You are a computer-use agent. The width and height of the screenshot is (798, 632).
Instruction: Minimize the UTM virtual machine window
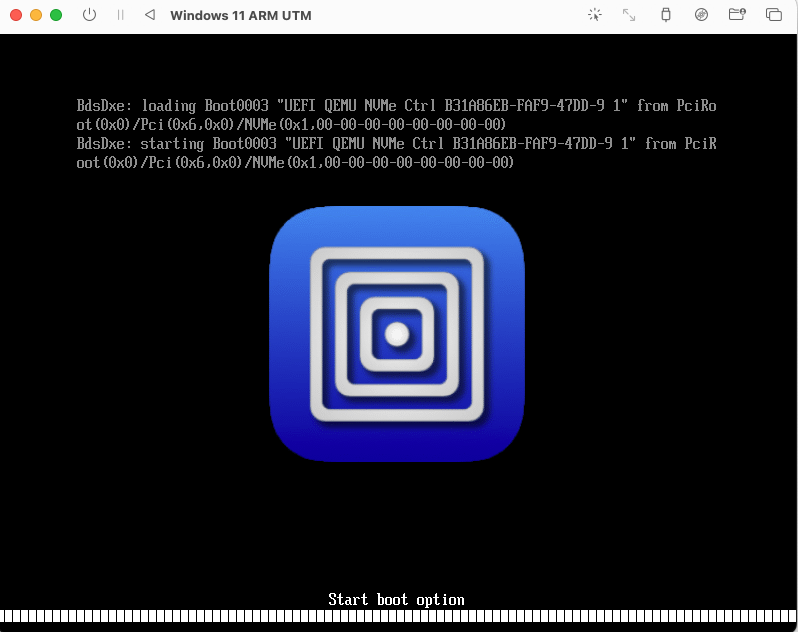click(x=36, y=15)
